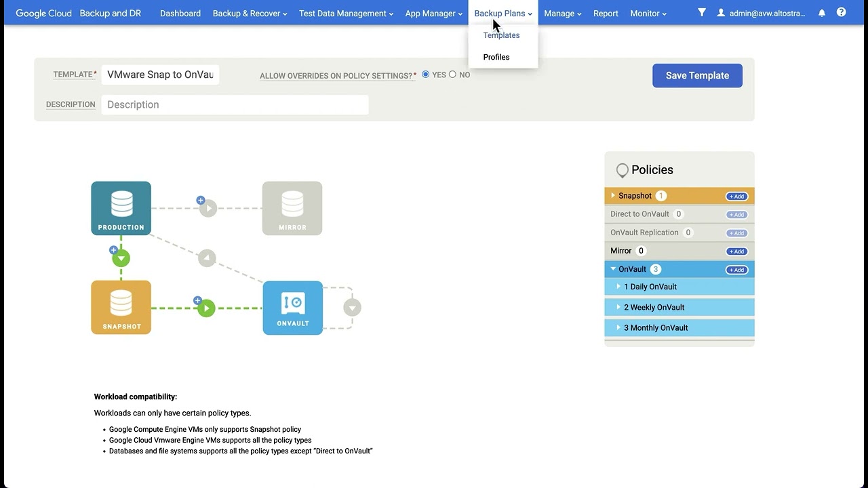Click the OnVault Replication row label
Screen dimensions: 868x488
[x=644, y=232]
